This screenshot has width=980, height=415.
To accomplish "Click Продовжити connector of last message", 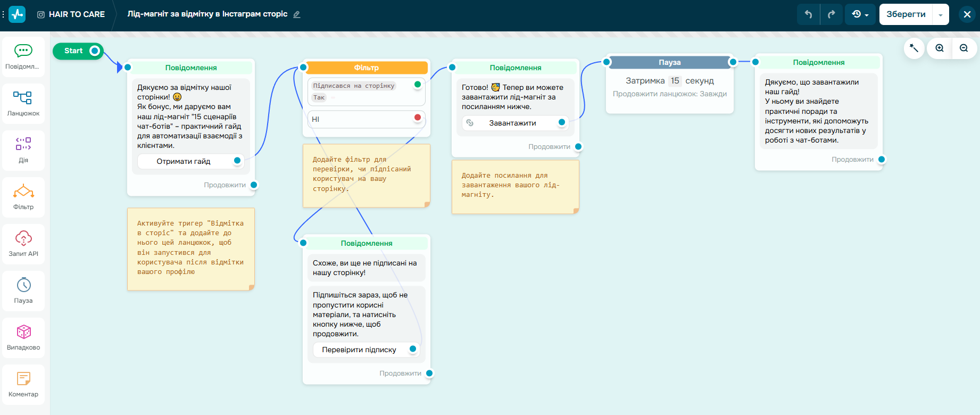I will click(882, 160).
